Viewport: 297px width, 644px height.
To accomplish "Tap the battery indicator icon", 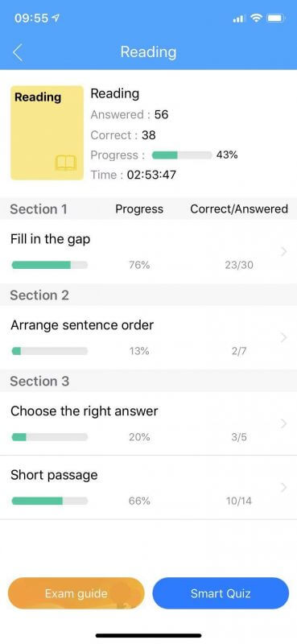I will [x=275, y=19].
